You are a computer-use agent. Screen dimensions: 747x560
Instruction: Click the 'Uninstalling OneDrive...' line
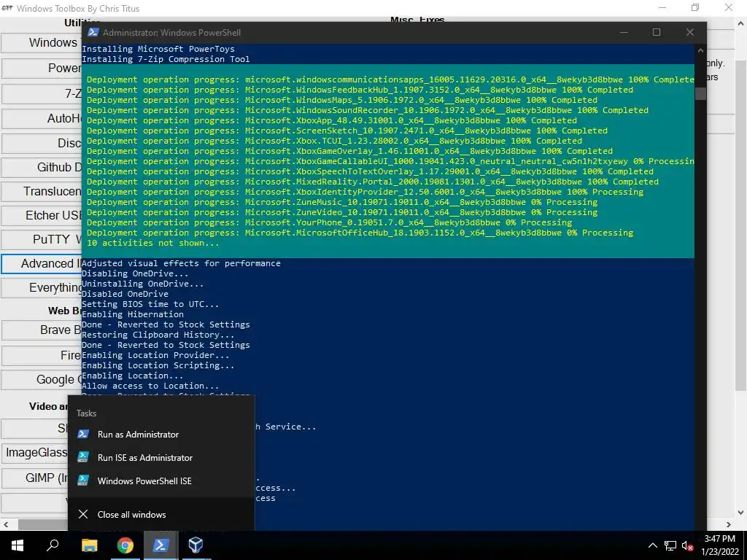click(143, 284)
